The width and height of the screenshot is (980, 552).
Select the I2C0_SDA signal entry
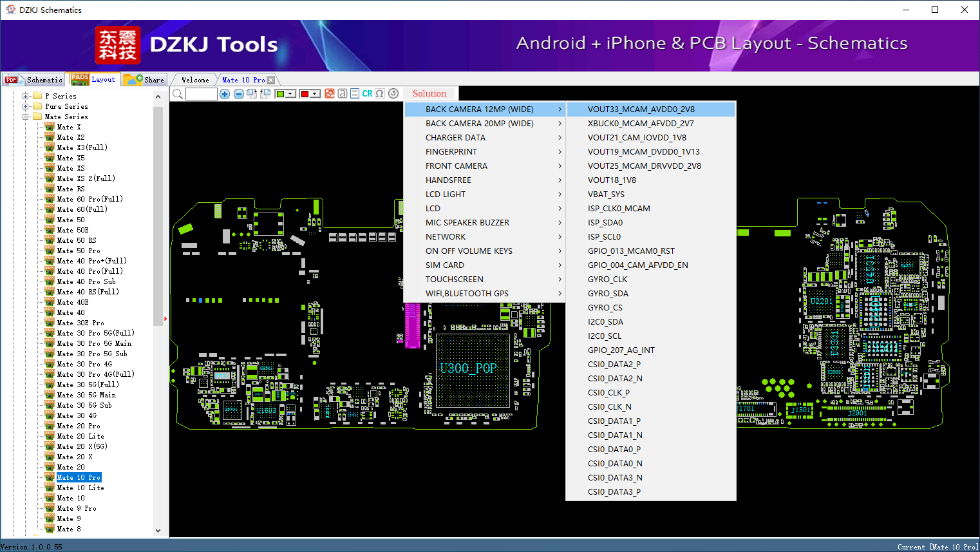(651, 322)
